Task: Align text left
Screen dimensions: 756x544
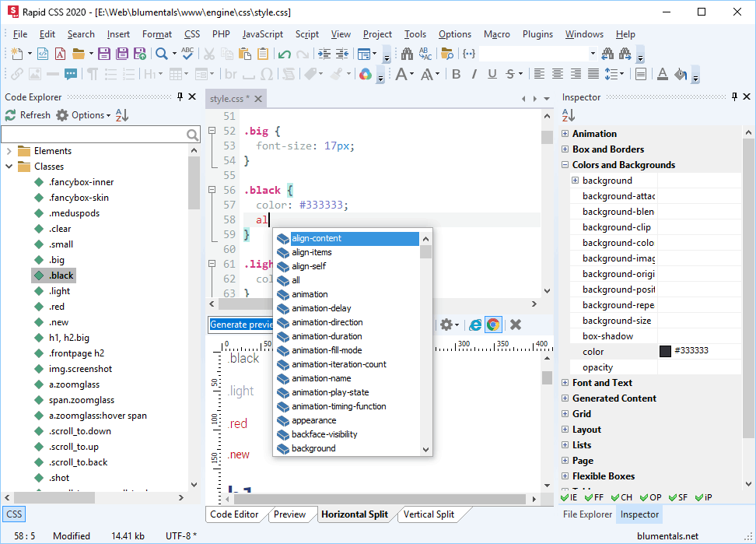Action: click(539, 74)
